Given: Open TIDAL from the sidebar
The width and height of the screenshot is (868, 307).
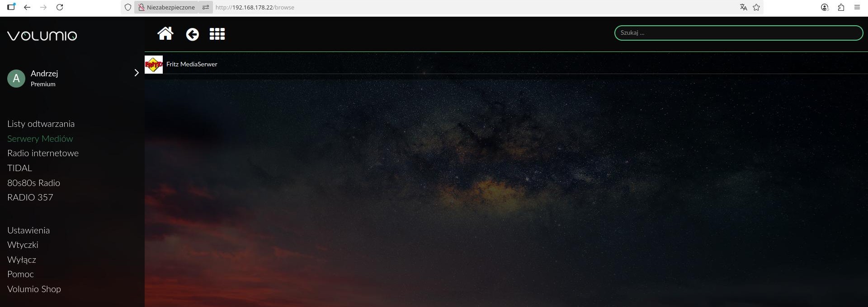Looking at the screenshot, I should coord(19,168).
